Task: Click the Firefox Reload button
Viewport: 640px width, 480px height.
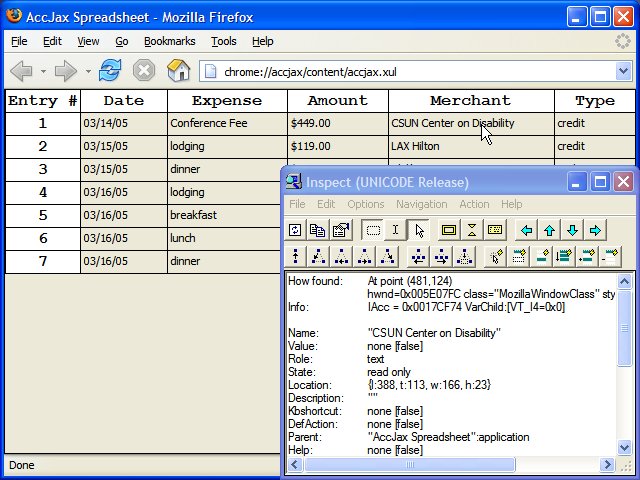Action: (109, 70)
